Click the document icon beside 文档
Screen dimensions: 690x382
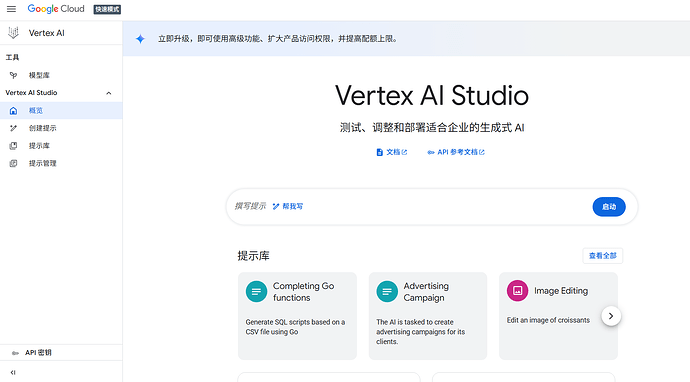click(x=379, y=152)
